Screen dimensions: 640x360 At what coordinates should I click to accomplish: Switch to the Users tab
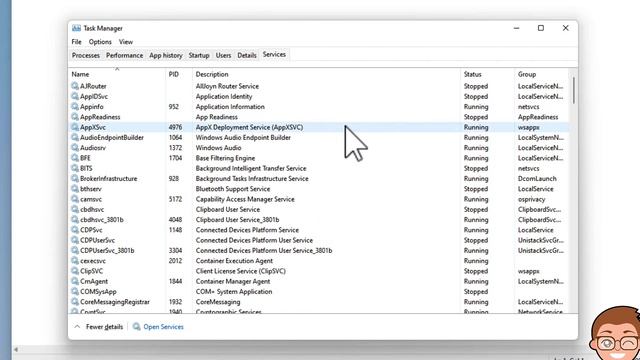pos(223,55)
